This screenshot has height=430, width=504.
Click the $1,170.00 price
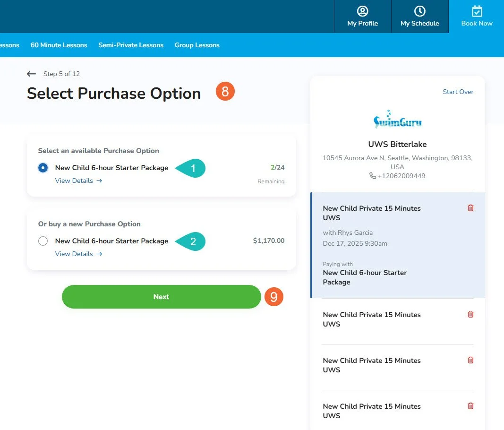coord(269,241)
